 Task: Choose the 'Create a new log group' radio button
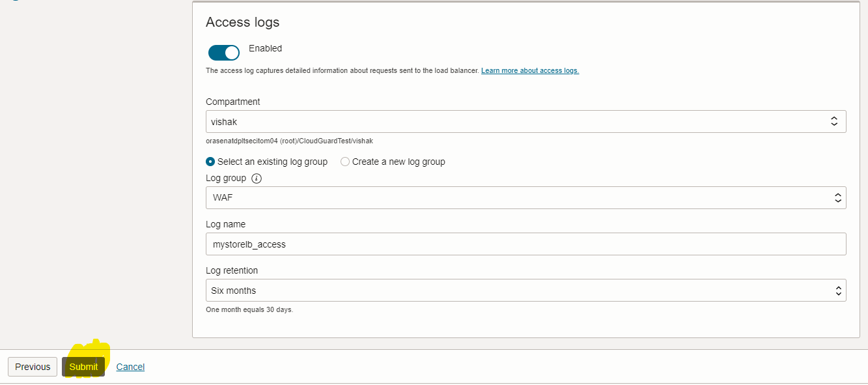pos(345,162)
